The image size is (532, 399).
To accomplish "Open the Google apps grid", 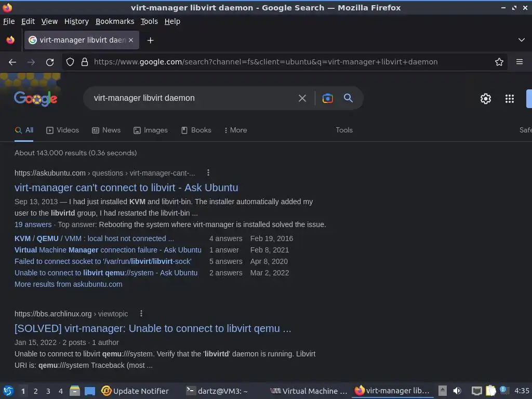I will tap(509, 99).
